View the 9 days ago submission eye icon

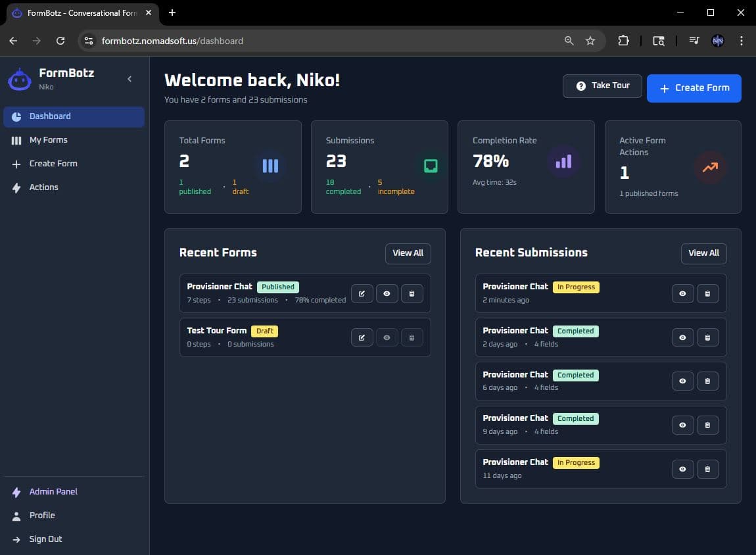tap(682, 425)
